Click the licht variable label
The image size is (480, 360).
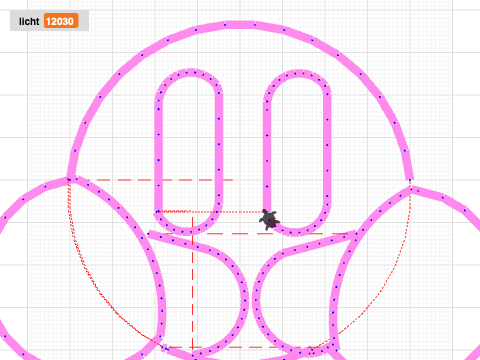click(29, 21)
